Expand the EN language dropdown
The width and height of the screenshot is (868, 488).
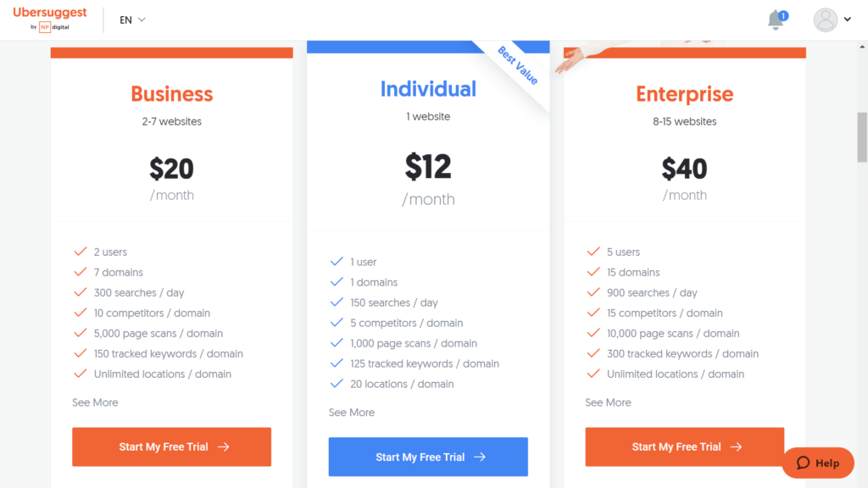[x=132, y=20]
